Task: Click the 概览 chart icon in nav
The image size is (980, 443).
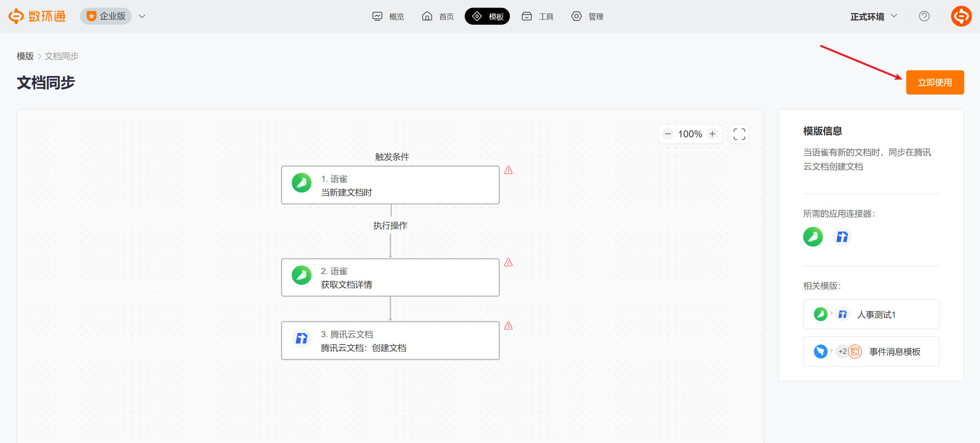Action: [377, 16]
